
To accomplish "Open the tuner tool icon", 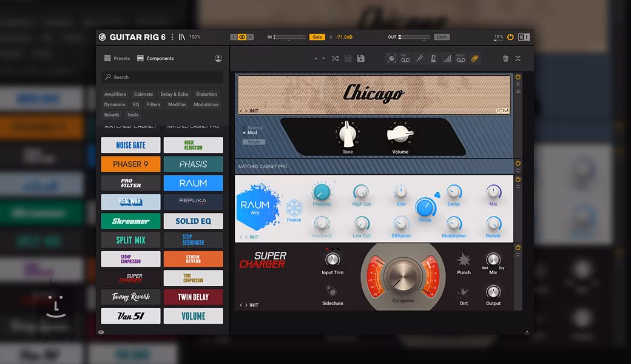I will click(420, 58).
